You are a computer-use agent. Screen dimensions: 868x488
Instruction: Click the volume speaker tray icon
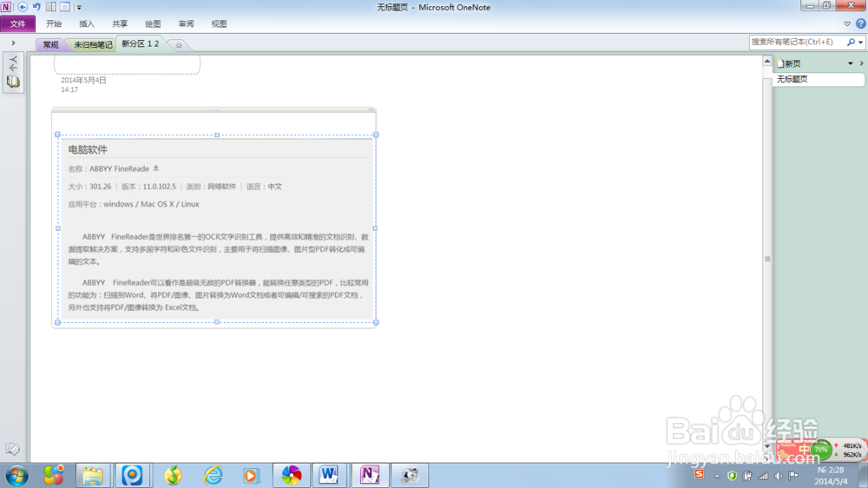point(779,476)
